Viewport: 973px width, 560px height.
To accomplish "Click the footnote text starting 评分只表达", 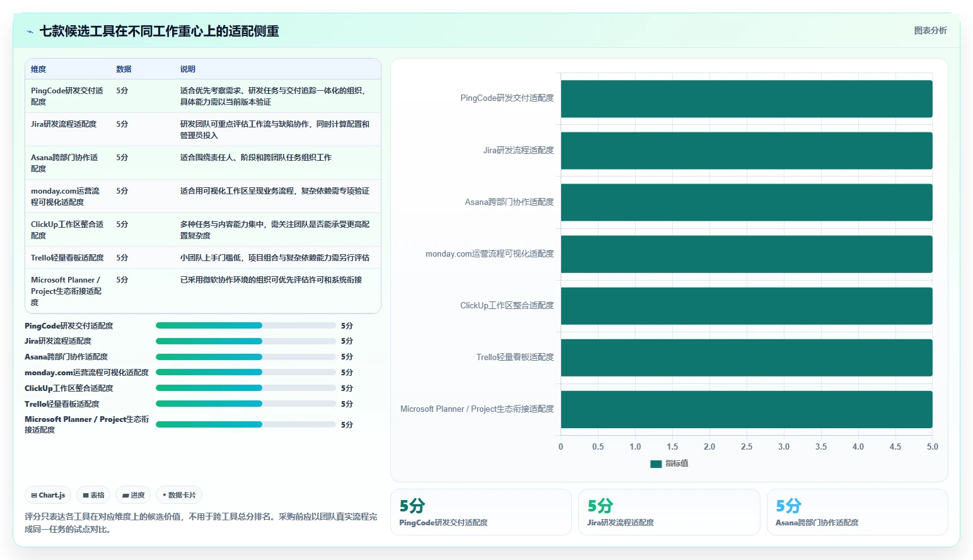I will tap(201, 523).
